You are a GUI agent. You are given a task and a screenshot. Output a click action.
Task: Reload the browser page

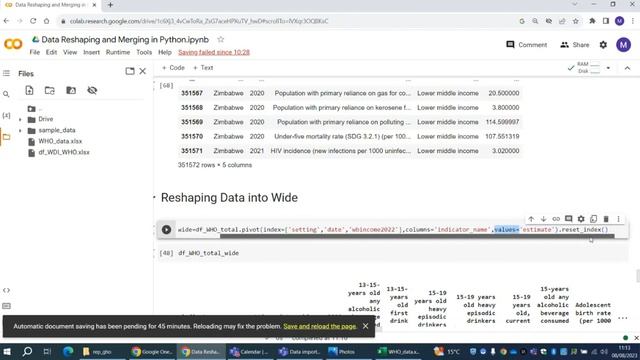(x=33, y=21)
